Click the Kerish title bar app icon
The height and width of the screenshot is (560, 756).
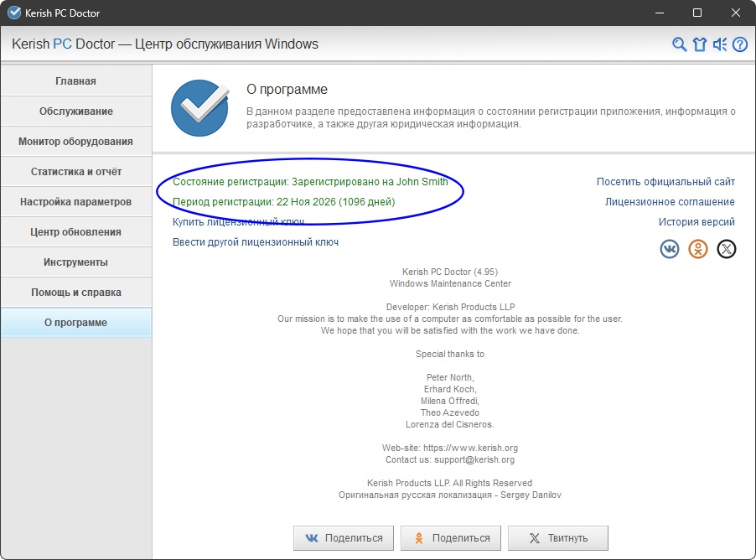[14, 13]
